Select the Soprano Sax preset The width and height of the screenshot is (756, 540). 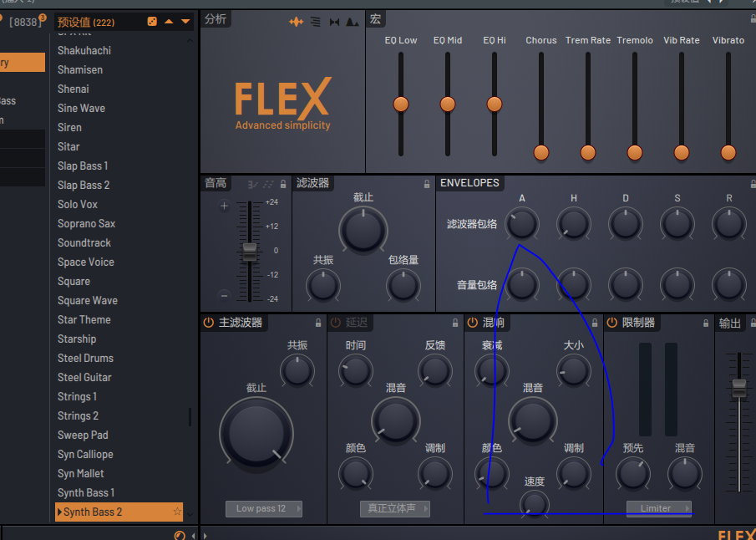(86, 224)
